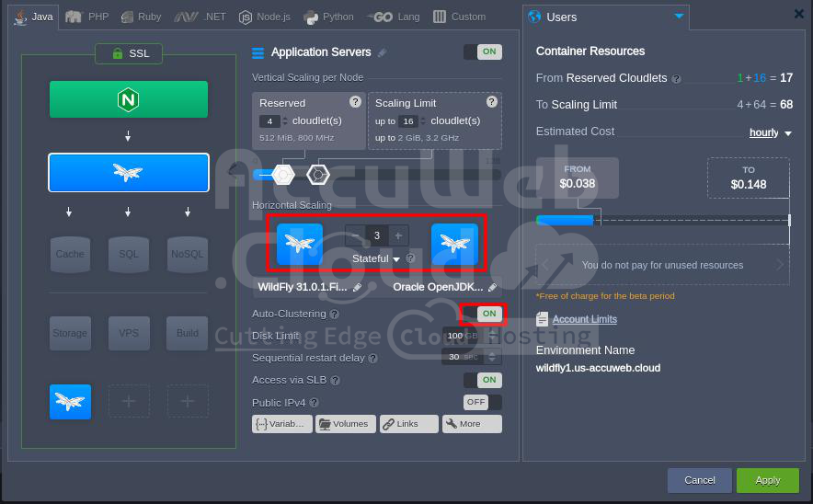Add a NoSQL database node

pos(188,254)
